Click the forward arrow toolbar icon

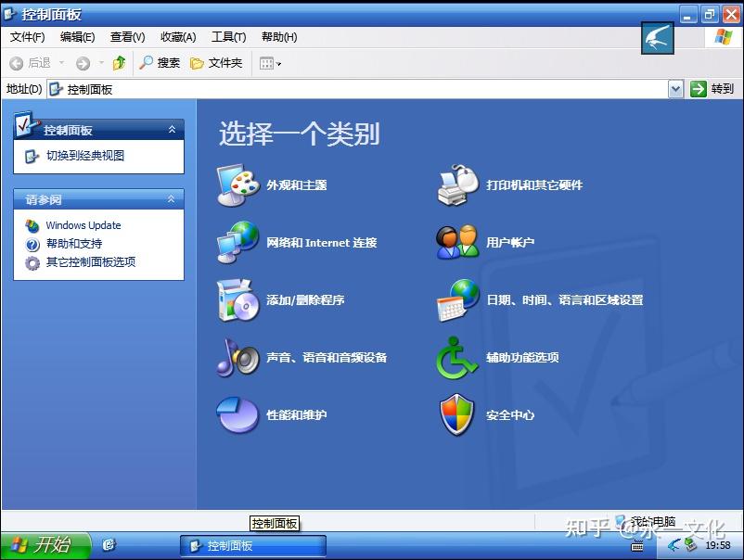coord(83,63)
